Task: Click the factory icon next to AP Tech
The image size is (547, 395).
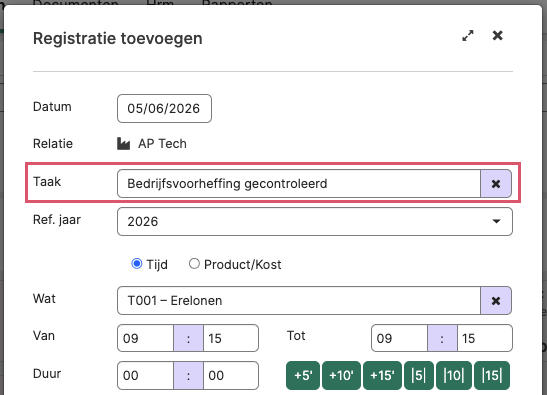Action: click(123, 143)
